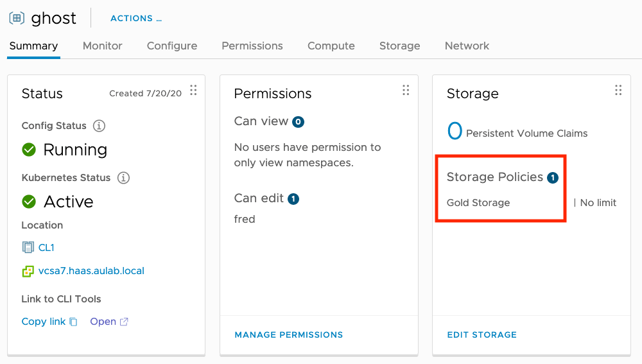This screenshot has width=642, height=364.
Task: Click the ghost namespace icon
Action: pyautogui.click(x=17, y=18)
